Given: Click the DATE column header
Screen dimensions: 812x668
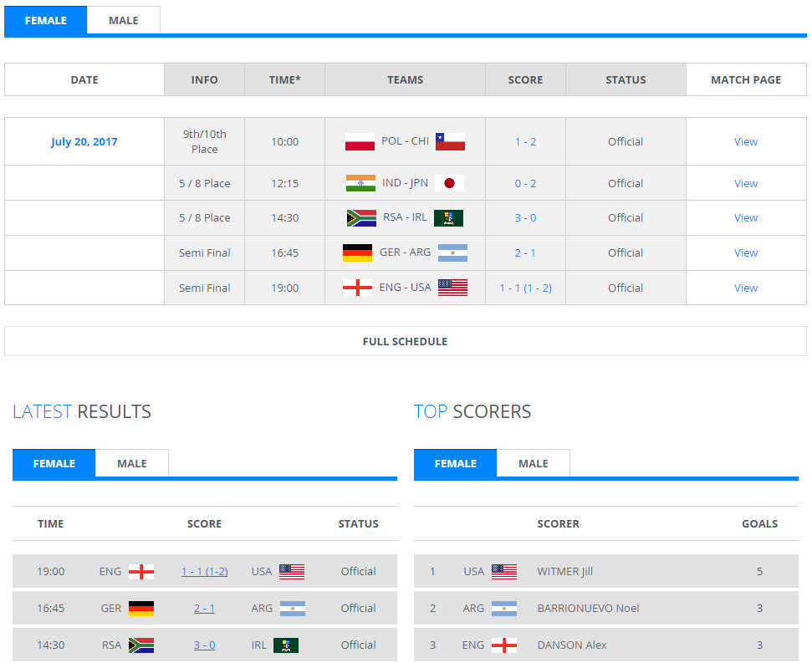Looking at the screenshot, I should [84, 79].
